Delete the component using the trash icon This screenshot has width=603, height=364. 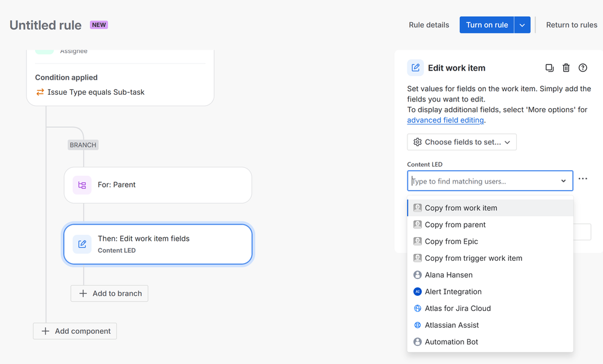(x=566, y=68)
